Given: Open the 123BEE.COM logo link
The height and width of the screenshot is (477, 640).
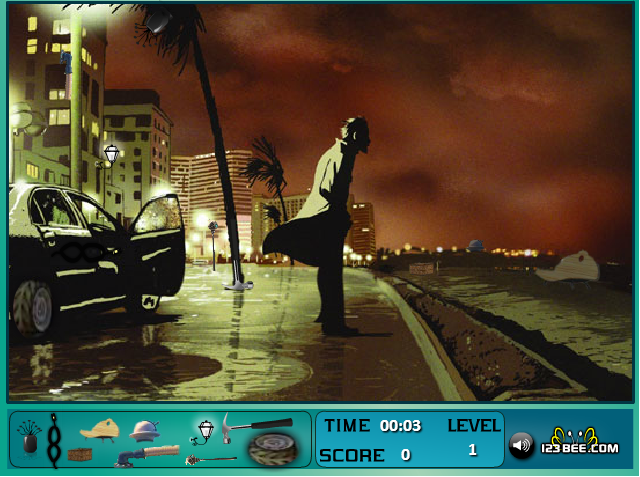Looking at the screenshot, I should tap(580, 442).
